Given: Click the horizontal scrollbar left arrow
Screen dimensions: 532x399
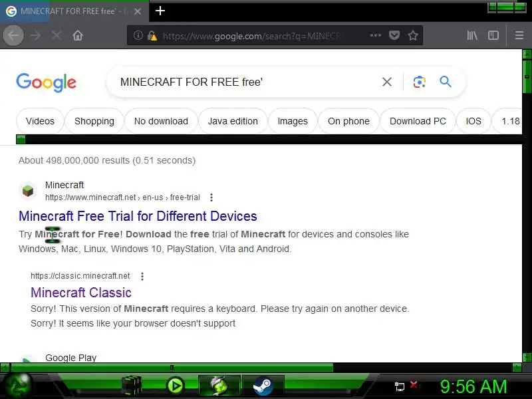Looking at the screenshot, I should point(5,368).
